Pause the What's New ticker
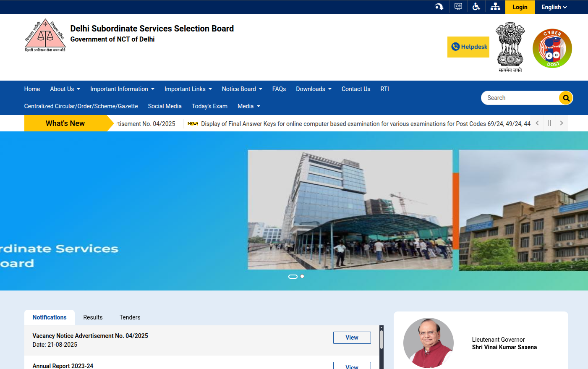This screenshot has height=369, width=588. pos(549,123)
